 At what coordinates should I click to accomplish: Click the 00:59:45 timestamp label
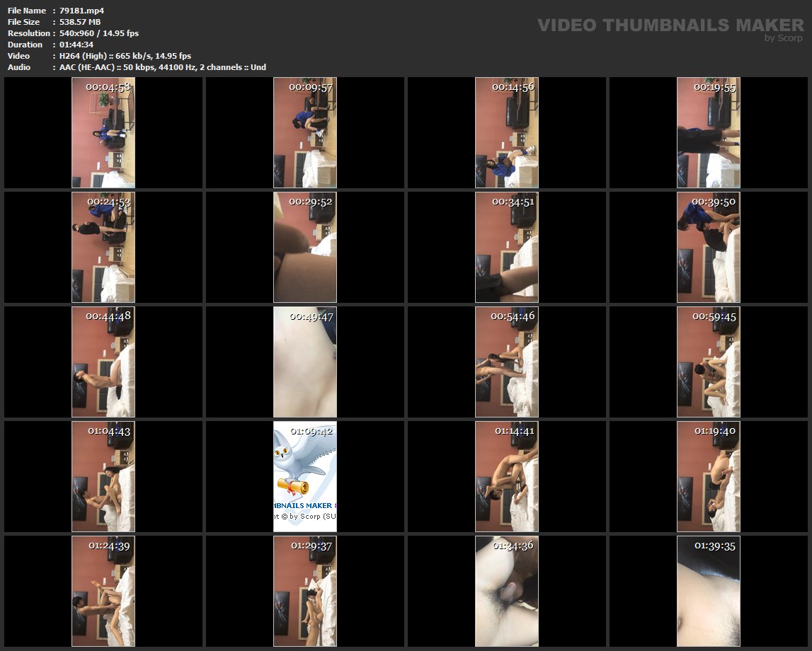coord(714,316)
